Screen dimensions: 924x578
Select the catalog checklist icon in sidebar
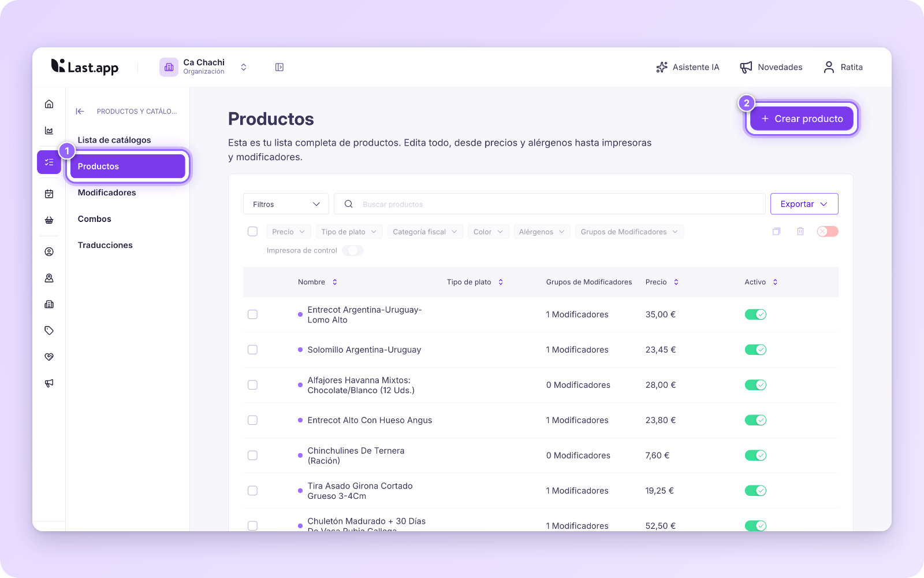click(49, 162)
